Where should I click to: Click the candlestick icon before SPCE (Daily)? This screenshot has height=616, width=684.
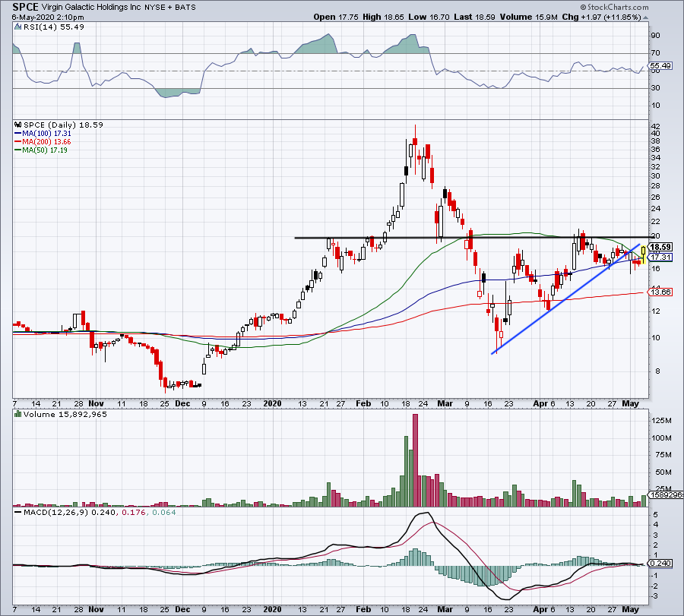18,125
